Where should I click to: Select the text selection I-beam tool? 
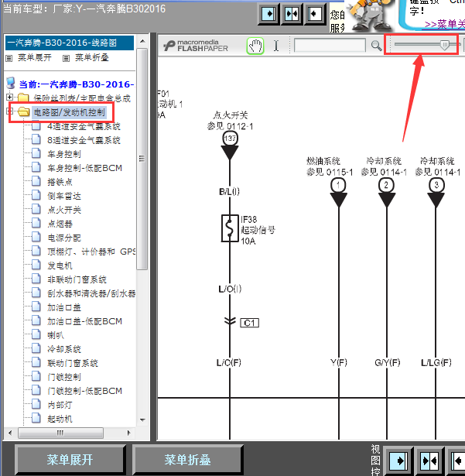tap(276, 46)
